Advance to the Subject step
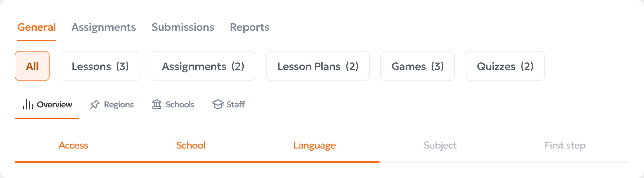 pos(440,145)
